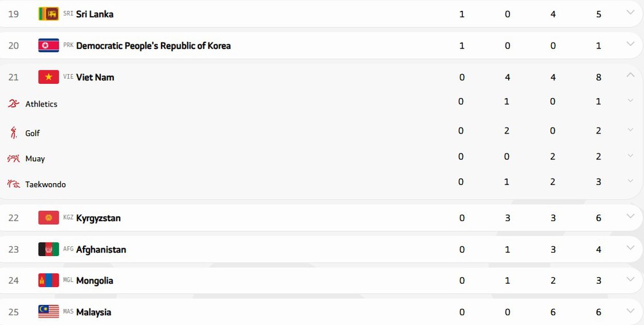Viewport: 644px width, 325px height.
Task: Expand the Taekwondo medal details chevron
Action: click(x=630, y=181)
